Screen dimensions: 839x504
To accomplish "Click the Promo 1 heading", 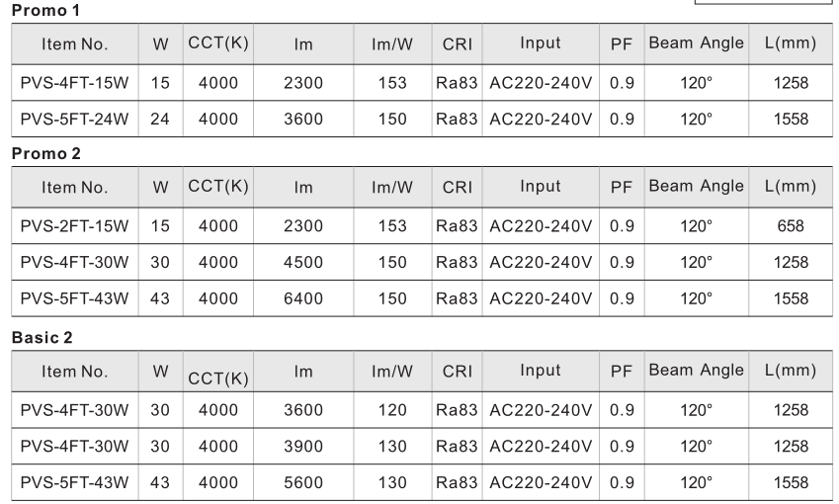I will [45, 10].
